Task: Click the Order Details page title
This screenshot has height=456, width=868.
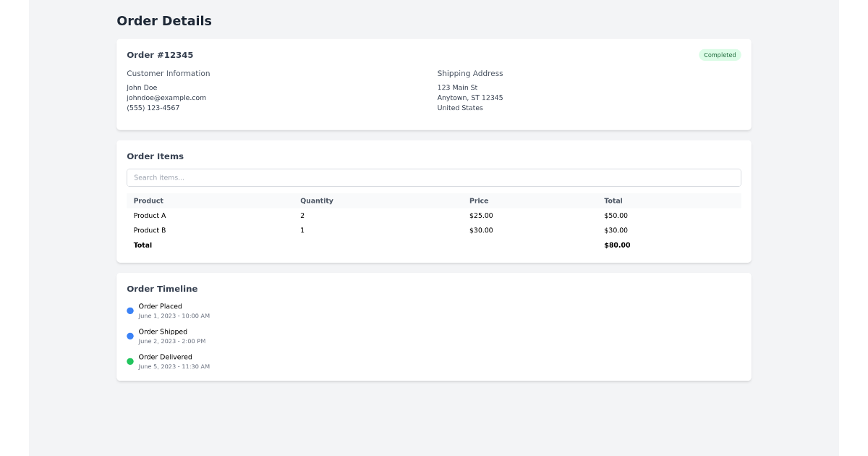Action: point(163,21)
